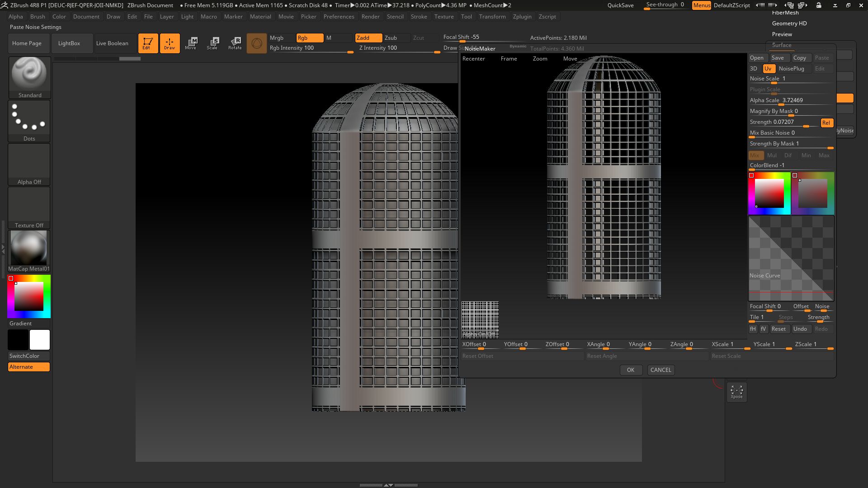Open the Brush menu
868x488 pixels.
coord(38,17)
